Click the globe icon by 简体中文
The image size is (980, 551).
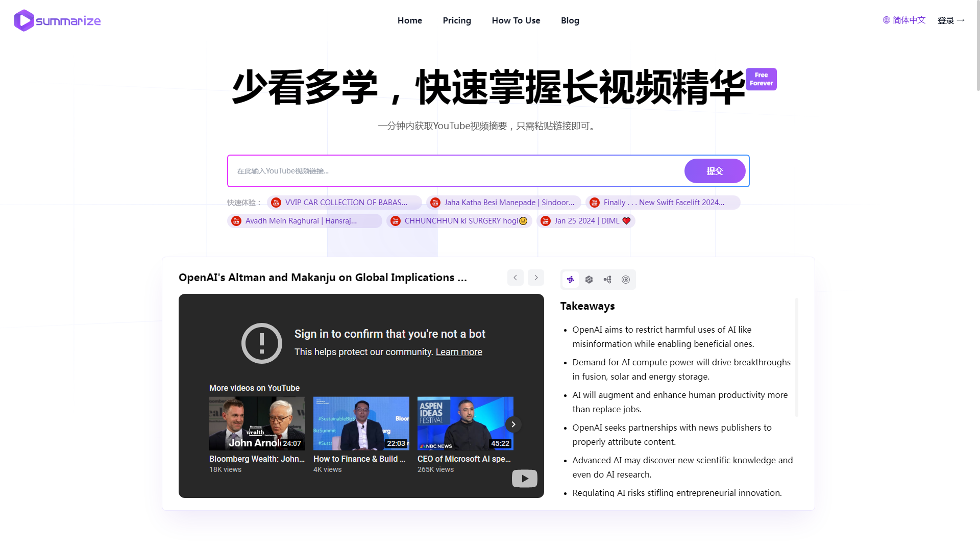click(x=887, y=20)
